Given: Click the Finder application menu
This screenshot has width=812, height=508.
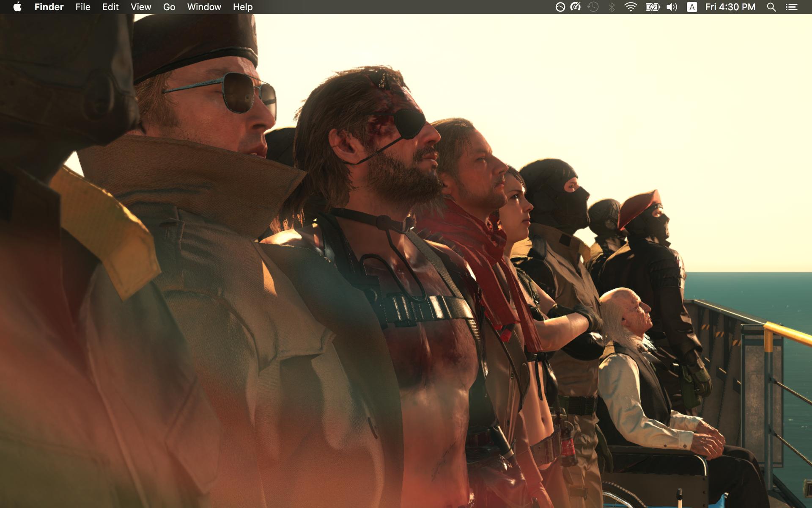Looking at the screenshot, I should [49, 7].
